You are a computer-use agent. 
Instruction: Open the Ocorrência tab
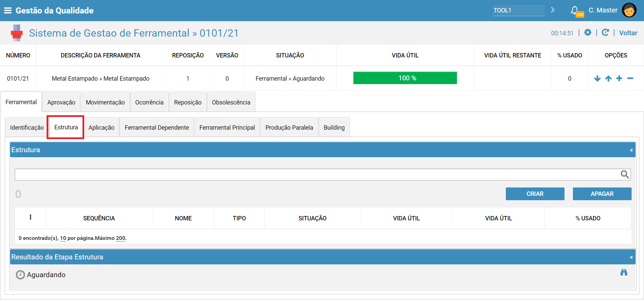(149, 102)
